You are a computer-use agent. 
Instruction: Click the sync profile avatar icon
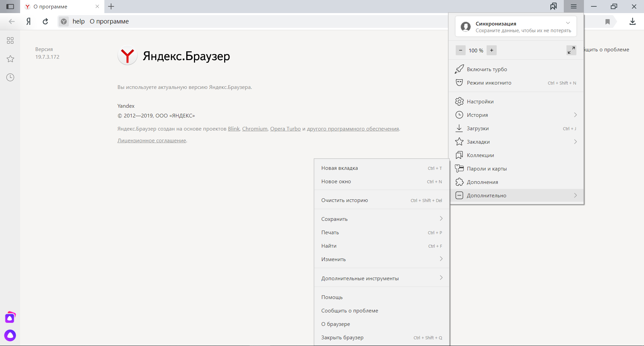(466, 27)
